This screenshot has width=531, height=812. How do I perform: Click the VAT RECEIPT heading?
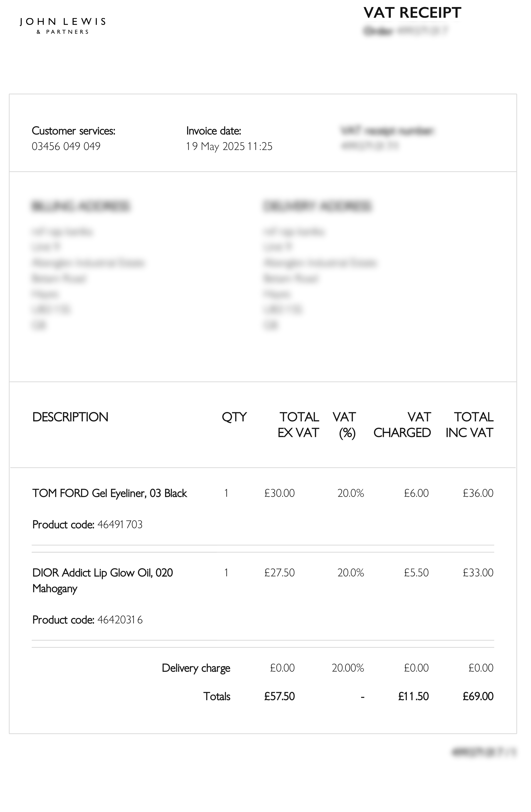coord(412,13)
